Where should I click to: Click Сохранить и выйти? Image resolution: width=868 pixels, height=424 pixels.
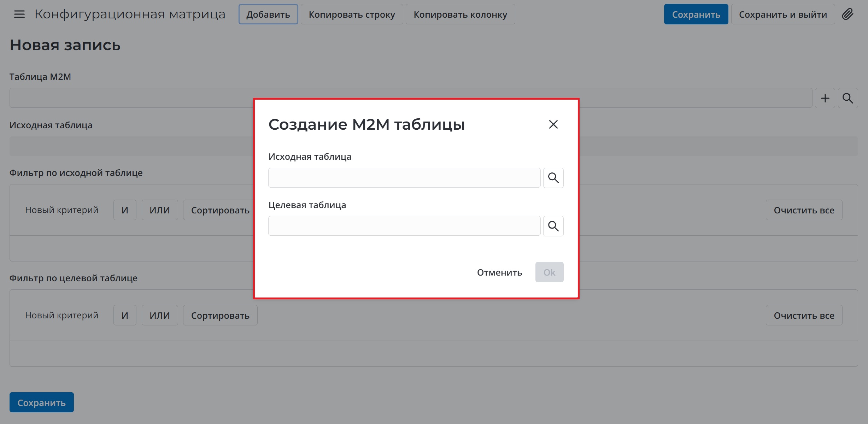783,14
